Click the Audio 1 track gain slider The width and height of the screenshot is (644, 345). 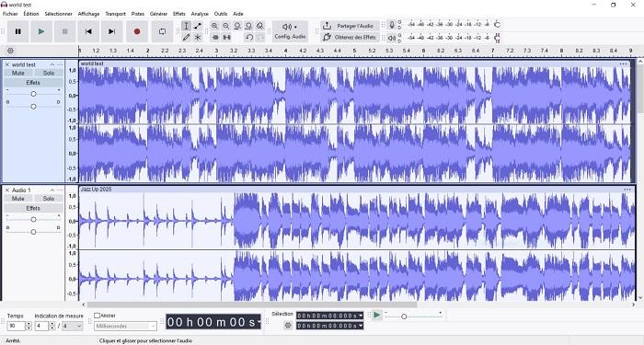coord(33,219)
